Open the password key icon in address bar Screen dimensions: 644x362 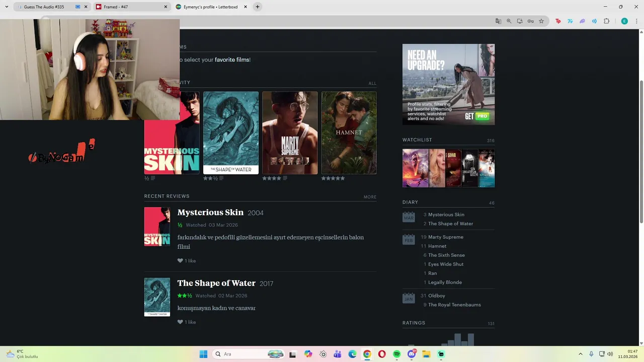[x=530, y=21]
